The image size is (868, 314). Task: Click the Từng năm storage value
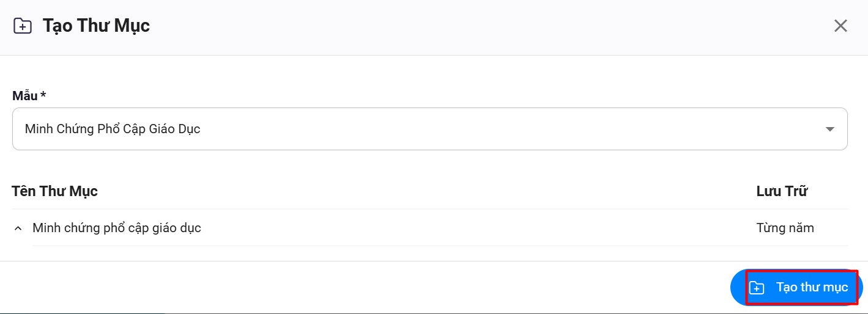(x=785, y=228)
